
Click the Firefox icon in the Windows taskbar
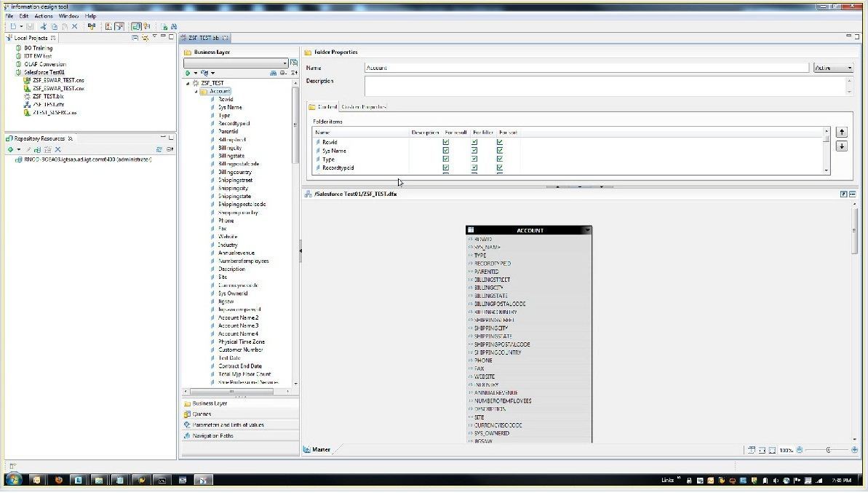pyautogui.click(x=58, y=480)
